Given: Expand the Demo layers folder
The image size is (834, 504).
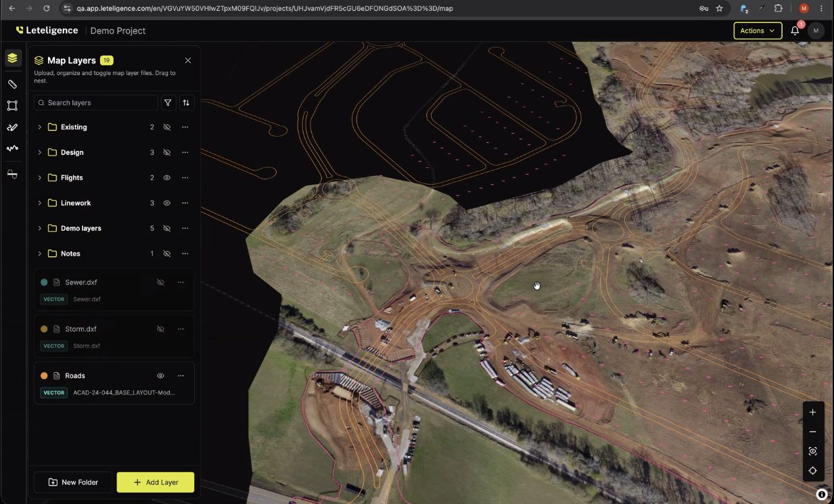Looking at the screenshot, I should [x=39, y=228].
